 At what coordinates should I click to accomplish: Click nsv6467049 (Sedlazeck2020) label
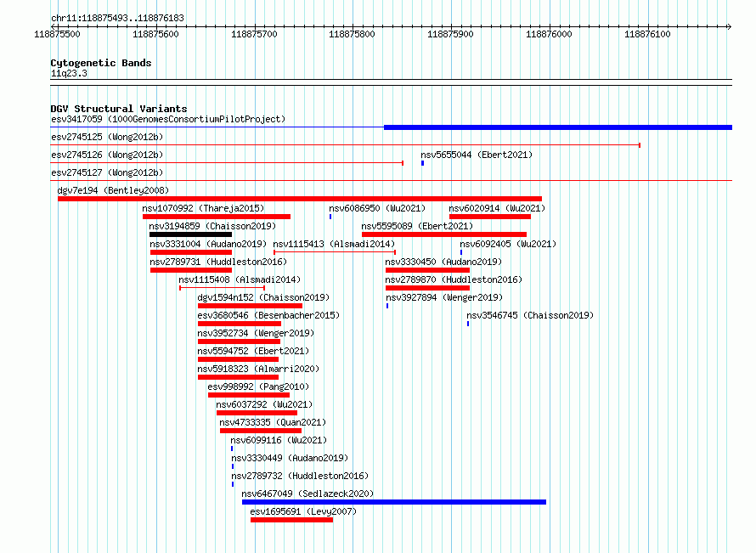click(x=307, y=494)
